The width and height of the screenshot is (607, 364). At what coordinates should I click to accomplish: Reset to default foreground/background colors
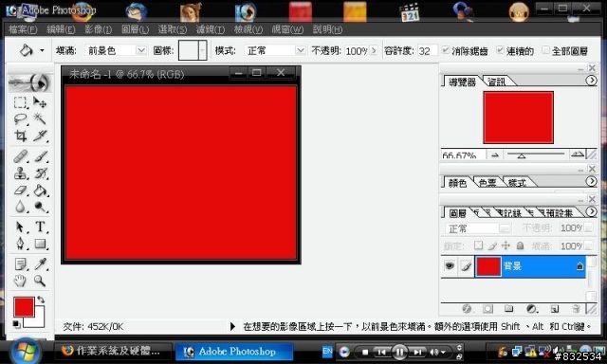[16, 324]
